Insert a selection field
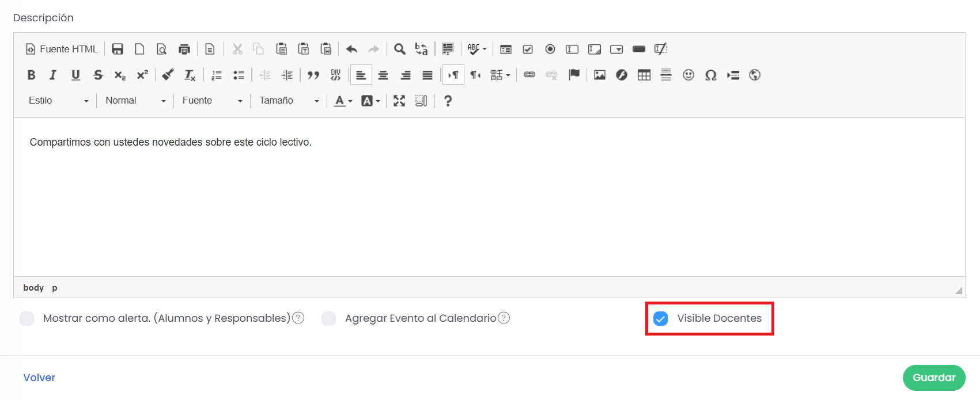The width and height of the screenshot is (980, 400). pos(616,49)
